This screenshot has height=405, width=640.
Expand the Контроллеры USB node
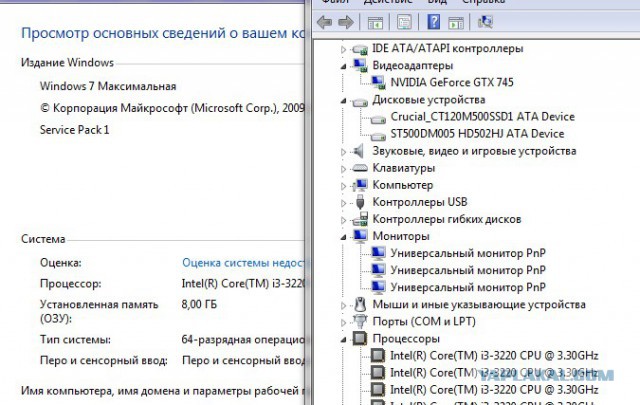[343, 203]
